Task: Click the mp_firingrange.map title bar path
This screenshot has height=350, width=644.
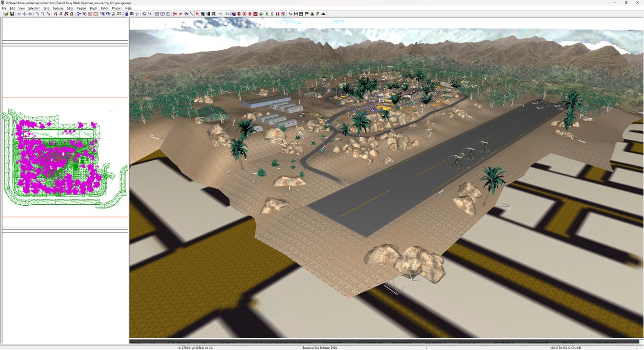Action: [69, 3]
